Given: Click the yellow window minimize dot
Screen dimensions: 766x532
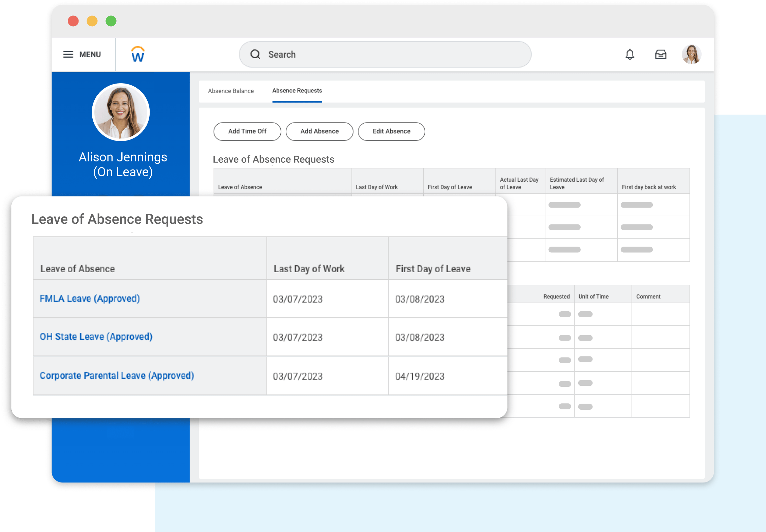Looking at the screenshot, I should click(92, 21).
